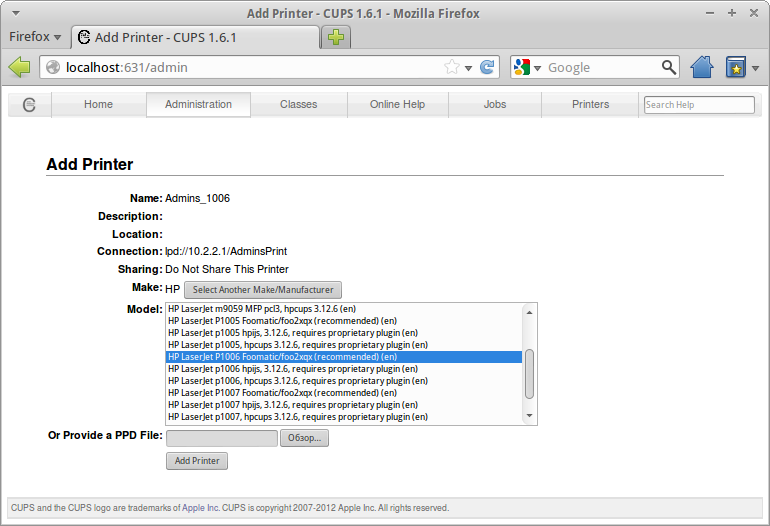
Task: Select HP LaserJet p1007 hpijs model
Action: tap(344, 405)
